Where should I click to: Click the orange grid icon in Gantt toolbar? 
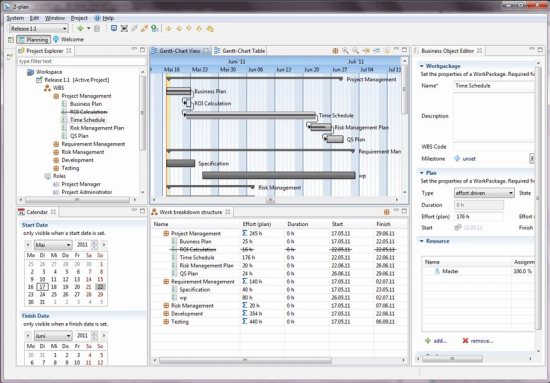[x=335, y=51]
